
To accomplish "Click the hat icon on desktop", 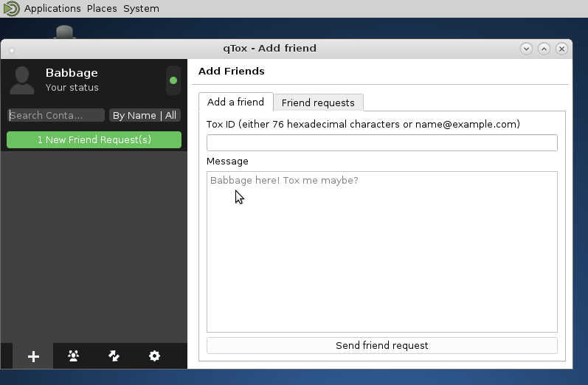I will 65,32.
